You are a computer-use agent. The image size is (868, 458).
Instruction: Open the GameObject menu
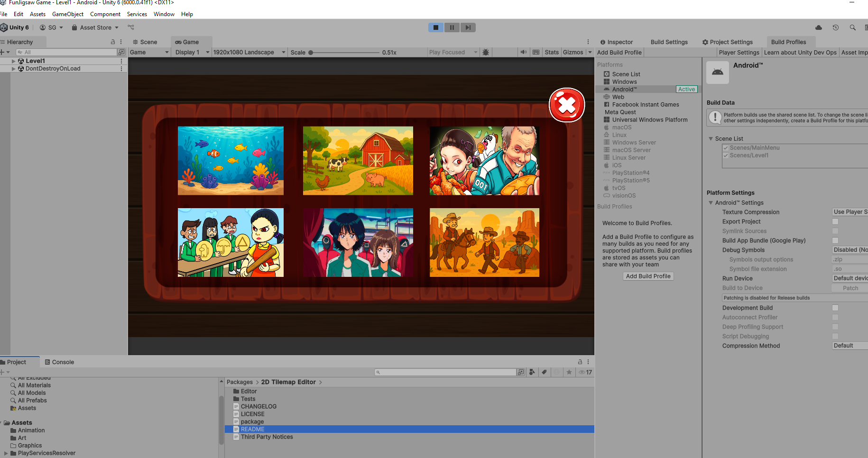pyautogui.click(x=67, y=14)
